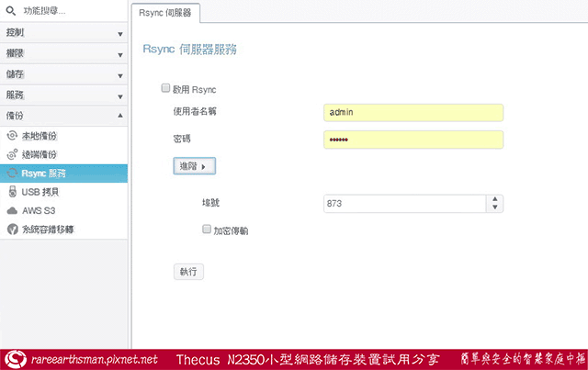The image size is (588, 370).
Task: Increase the port number with up arrow
Action: click(x=495, y=199)
